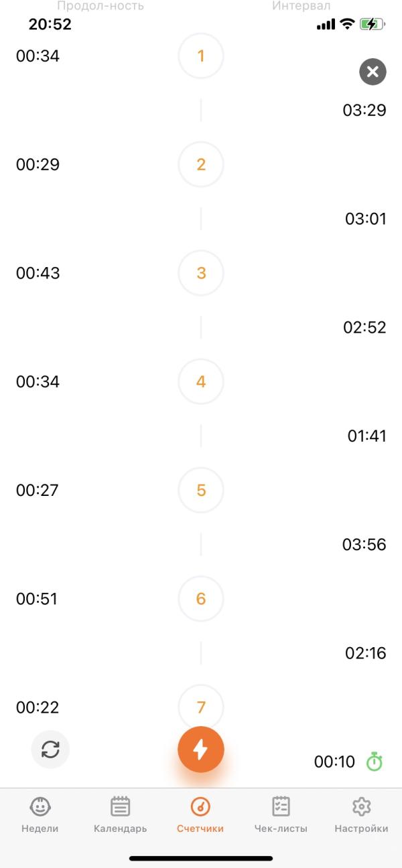Tap contraction number 5 circle

pyautogui.click(x=201, y=490)
